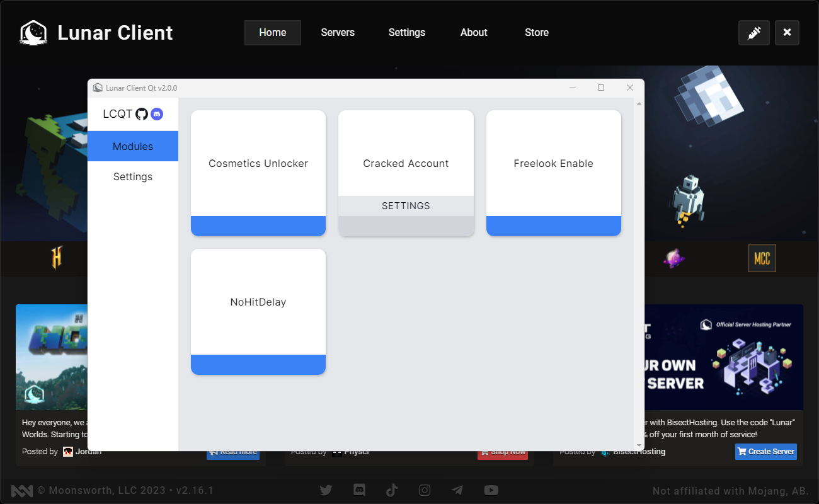This screenshot has height=504, width=819.
Task: Click Not affiliated with Mojang text
Action: (731, 491)
